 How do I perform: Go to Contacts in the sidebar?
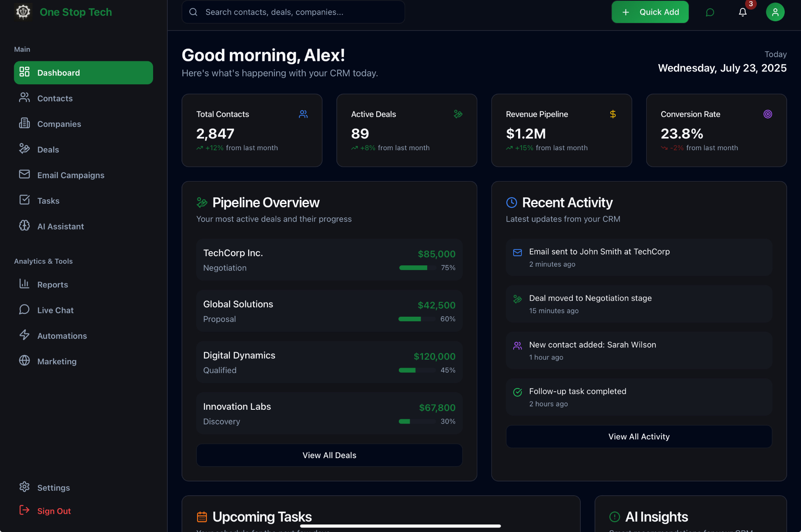83,98
